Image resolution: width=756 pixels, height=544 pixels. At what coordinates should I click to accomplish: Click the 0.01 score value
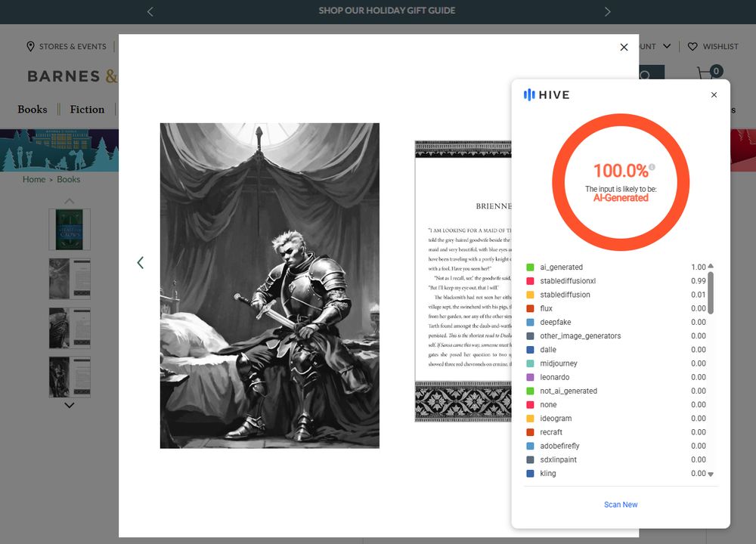[698, 295]
